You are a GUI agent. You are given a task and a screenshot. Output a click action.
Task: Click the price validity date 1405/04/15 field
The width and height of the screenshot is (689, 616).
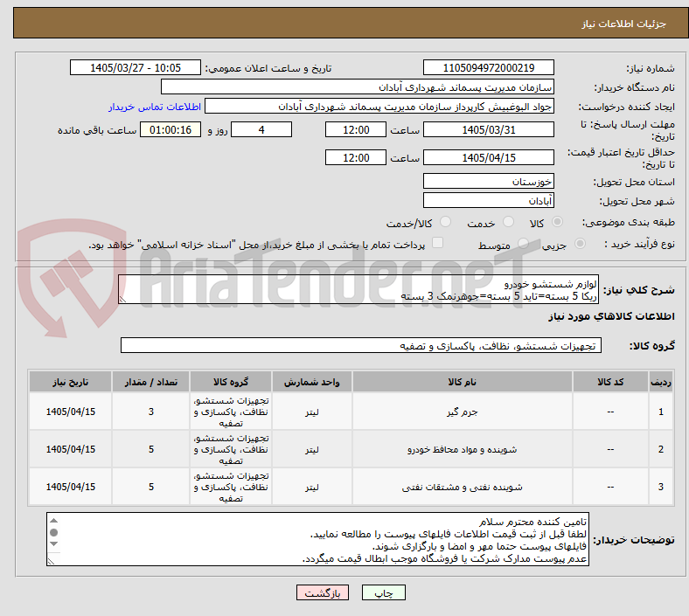point(488,157)
